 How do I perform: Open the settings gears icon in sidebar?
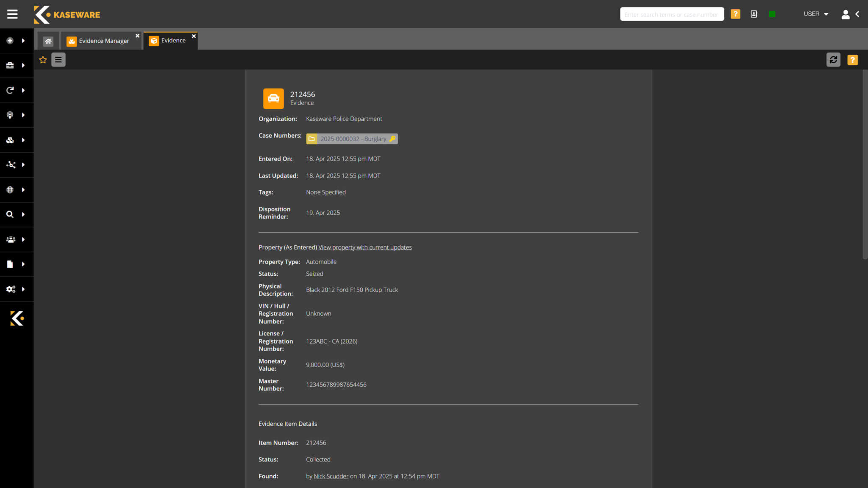tap(10, 289)
